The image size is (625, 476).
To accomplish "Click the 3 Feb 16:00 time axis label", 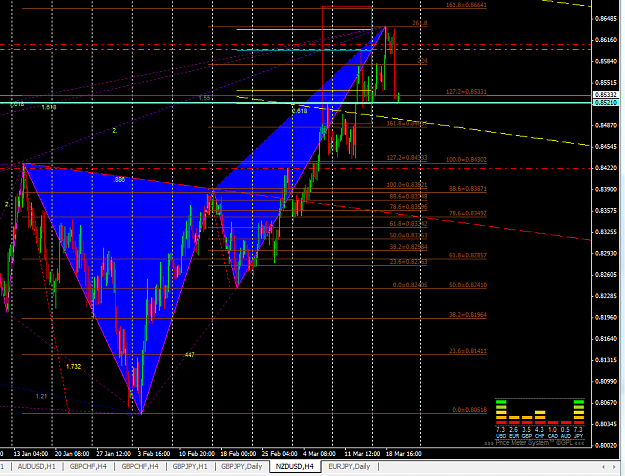I will (x=153, y=454).
